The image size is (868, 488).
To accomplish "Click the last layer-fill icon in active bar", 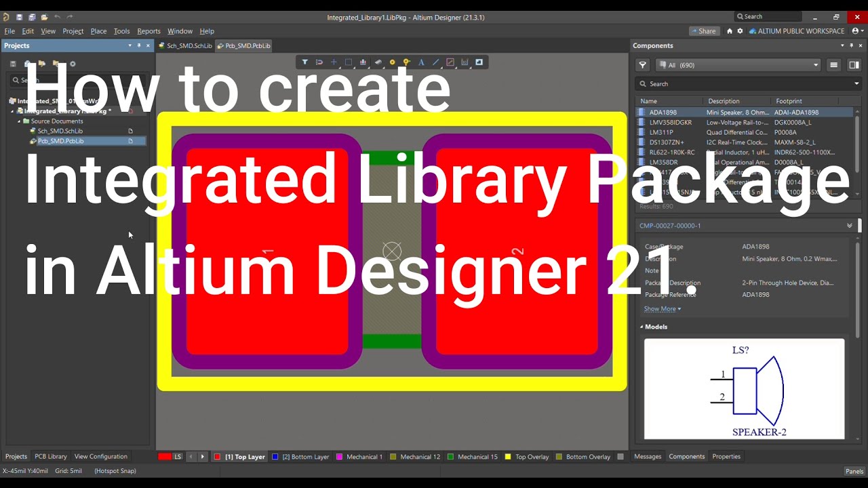I will click(x=479, y=62).
